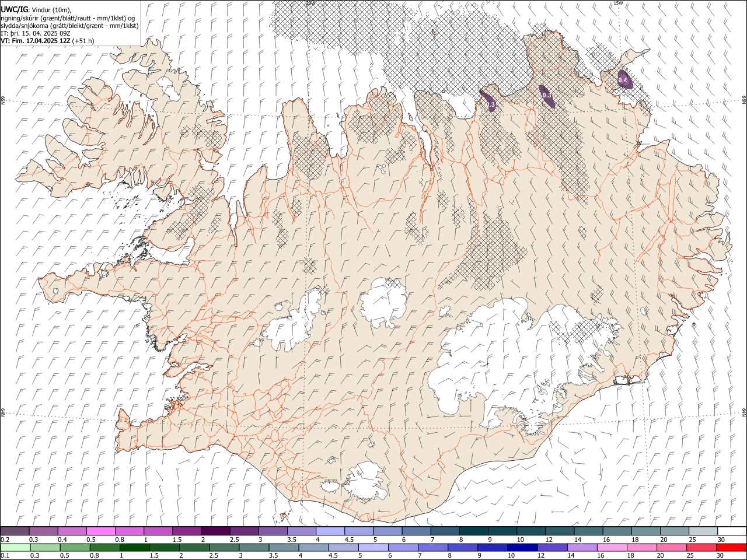This screenshot has height=560, width=747.
Task: Select the lilac 14 swatch in lower legend
Action: pos(582,548)
